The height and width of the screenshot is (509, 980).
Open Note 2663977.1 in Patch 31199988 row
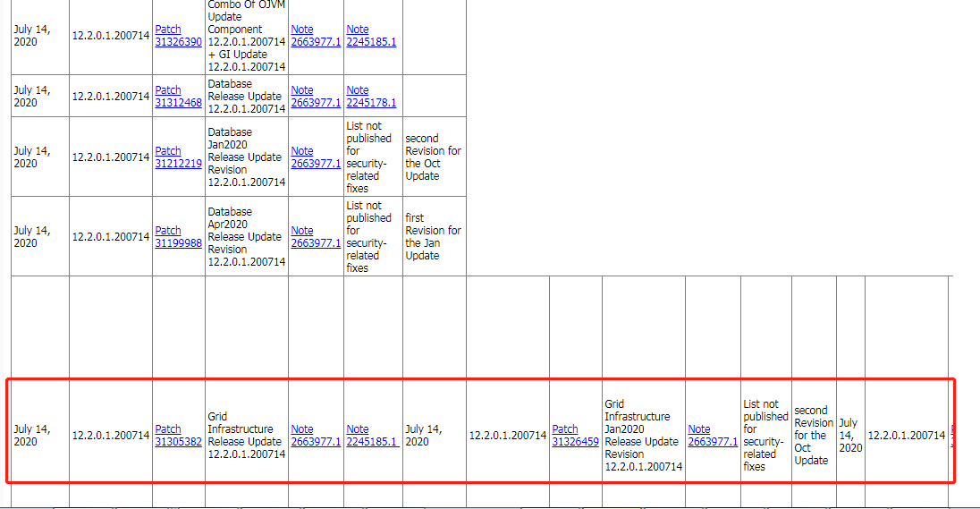pos(316,236)
